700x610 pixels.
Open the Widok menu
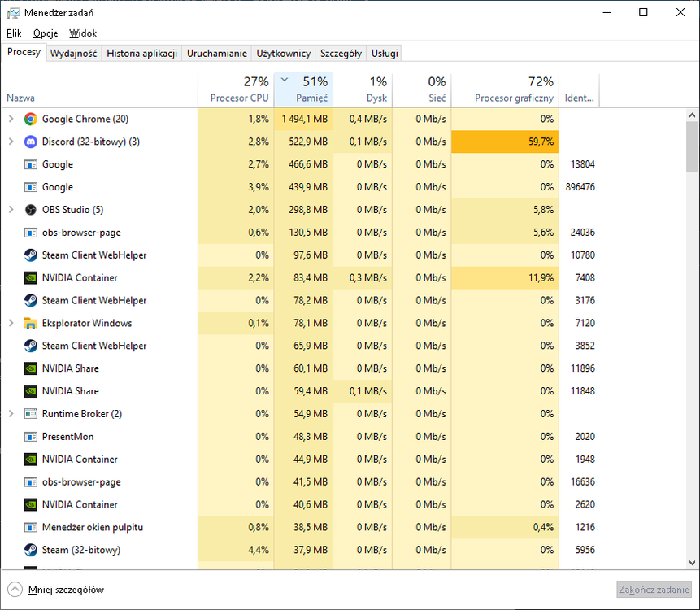click(x=83, y=33)
